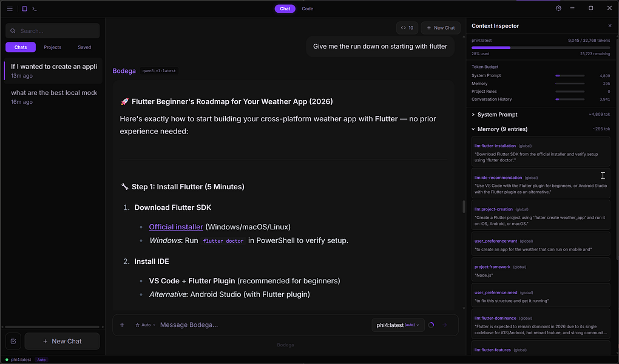The image size is (619, 364).
Task: Open phi4:latest model selector
Action: (x=398, y=325)
